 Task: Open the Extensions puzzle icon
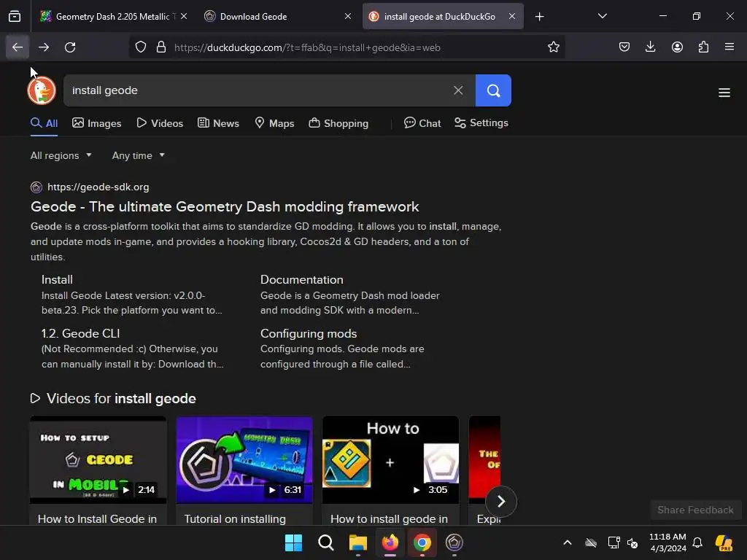[703, 47]
